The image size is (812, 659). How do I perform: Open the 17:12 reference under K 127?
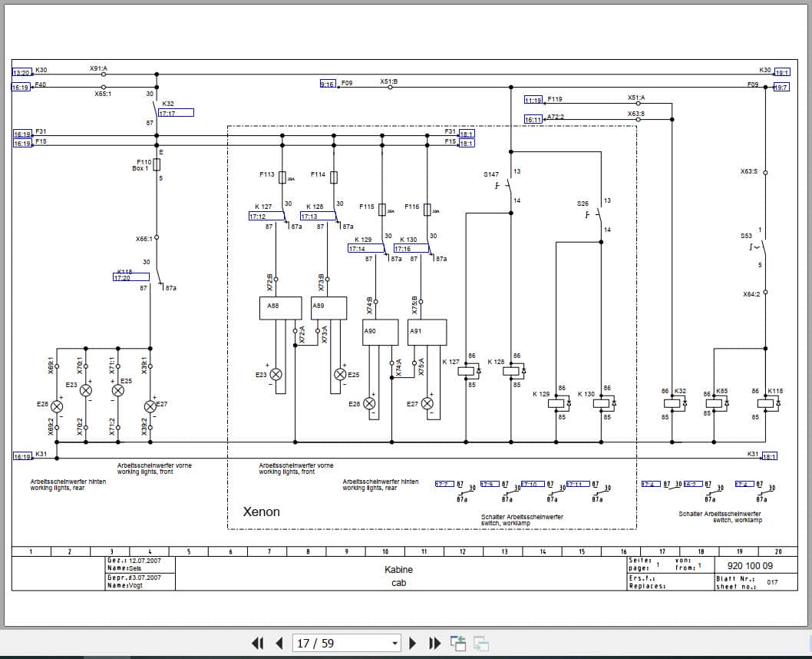tap(266, 217)
